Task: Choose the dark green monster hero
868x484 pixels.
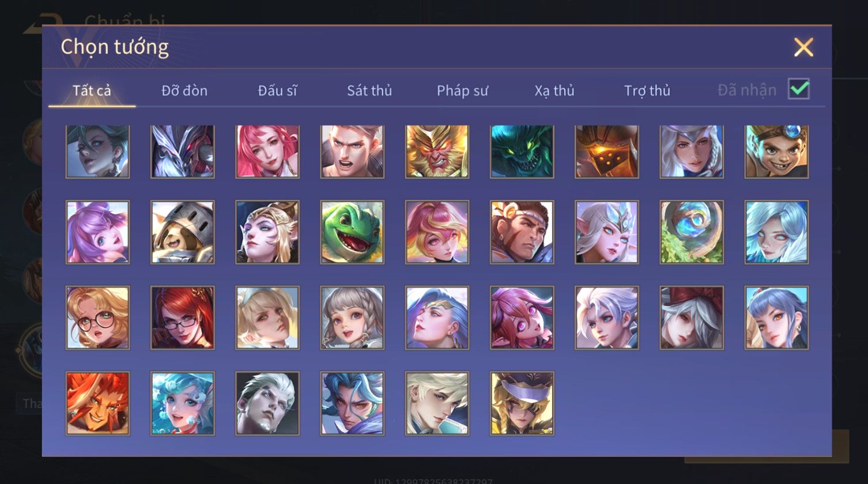Action: 522,152
